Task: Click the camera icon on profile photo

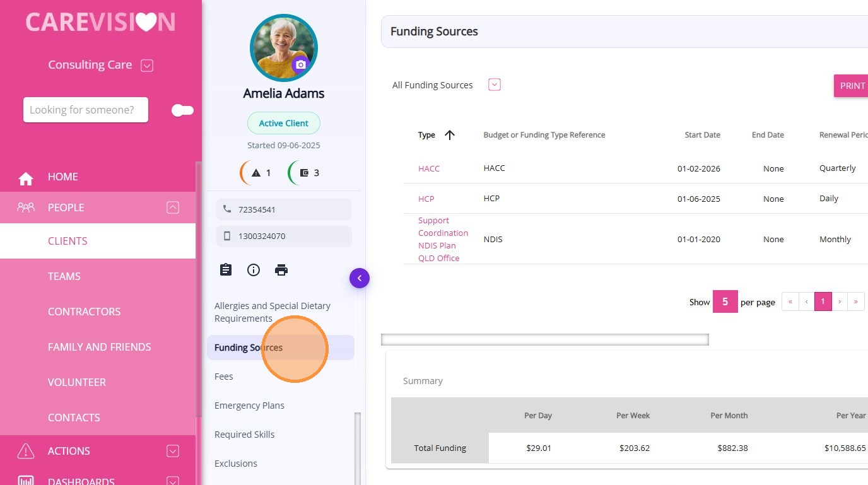Action: pyautogui.click(x=300, y=65)
